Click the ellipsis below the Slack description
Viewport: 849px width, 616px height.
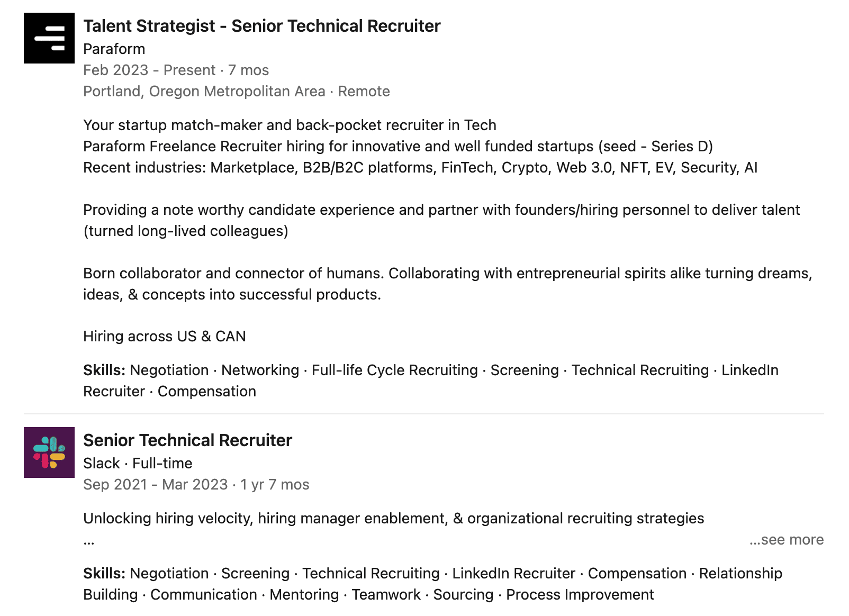click(x=89, y=541)
